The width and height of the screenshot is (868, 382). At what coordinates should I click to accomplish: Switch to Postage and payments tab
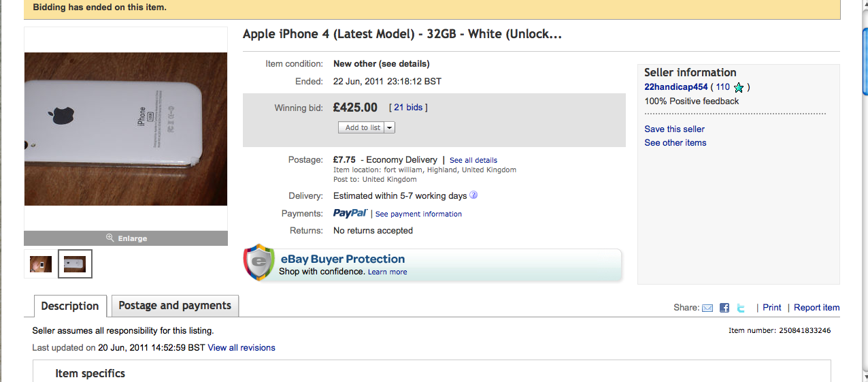tap(175, 306)
